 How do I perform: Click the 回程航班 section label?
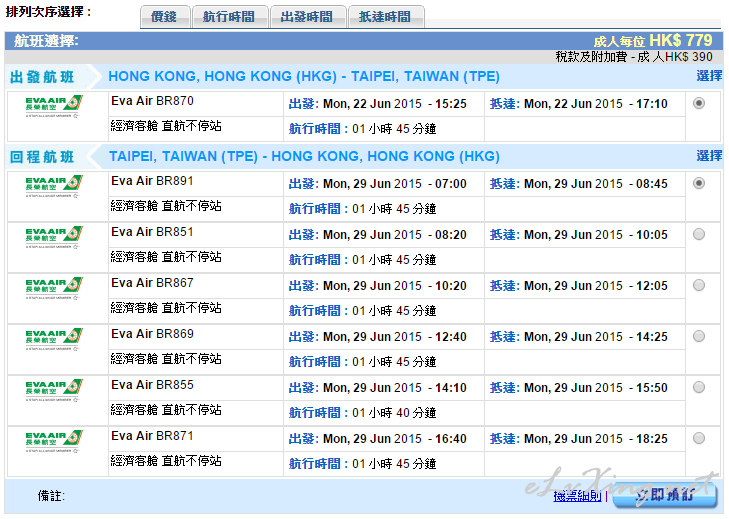tap(42, 157)
